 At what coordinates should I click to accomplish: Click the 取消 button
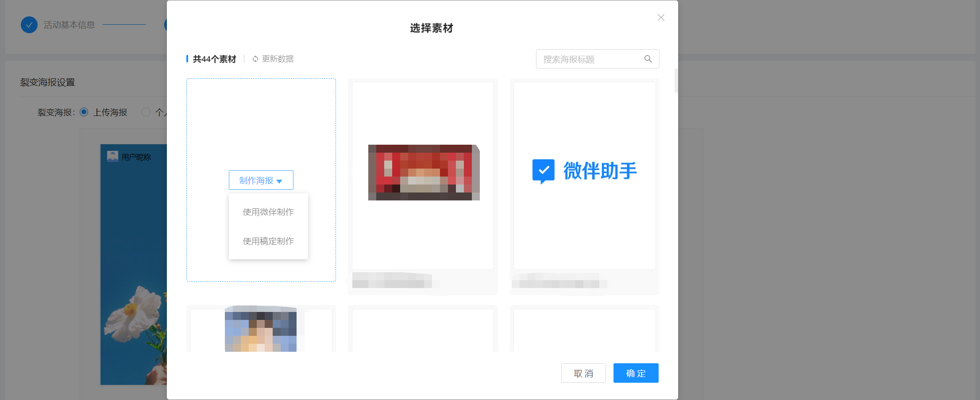pos(583,373)
